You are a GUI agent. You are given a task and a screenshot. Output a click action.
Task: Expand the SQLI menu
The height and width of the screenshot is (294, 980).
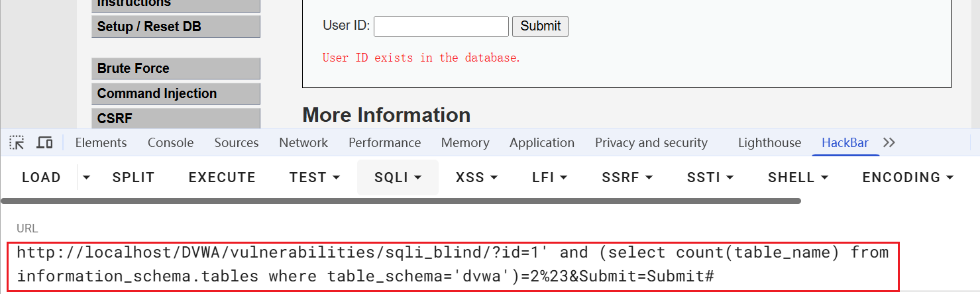click(398, 177)
